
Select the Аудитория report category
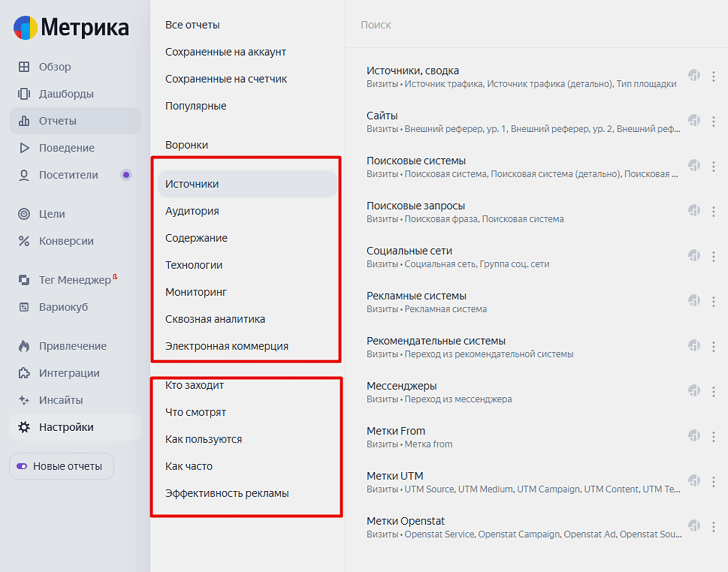point(192,211)
